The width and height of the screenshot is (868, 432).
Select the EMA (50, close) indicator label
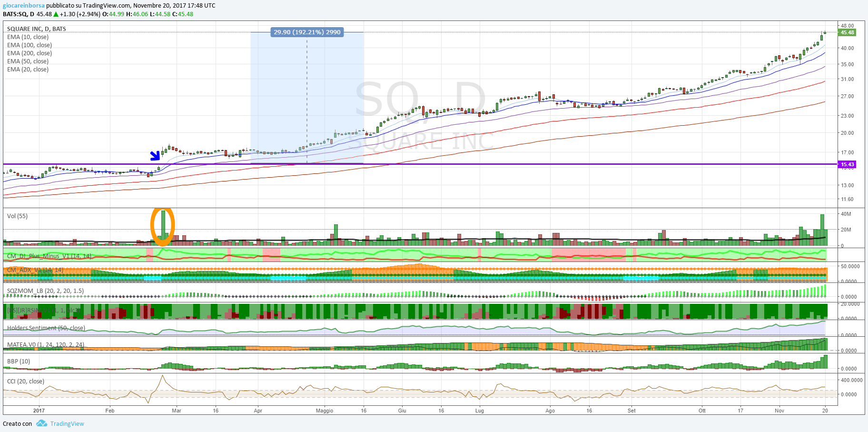(x=28, y=61)
